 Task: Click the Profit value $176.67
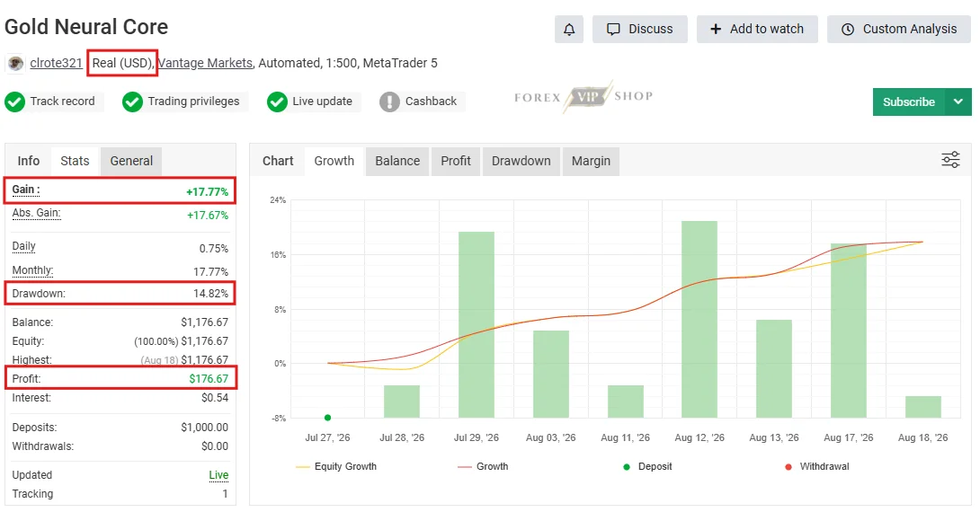(x=209, y=379)
